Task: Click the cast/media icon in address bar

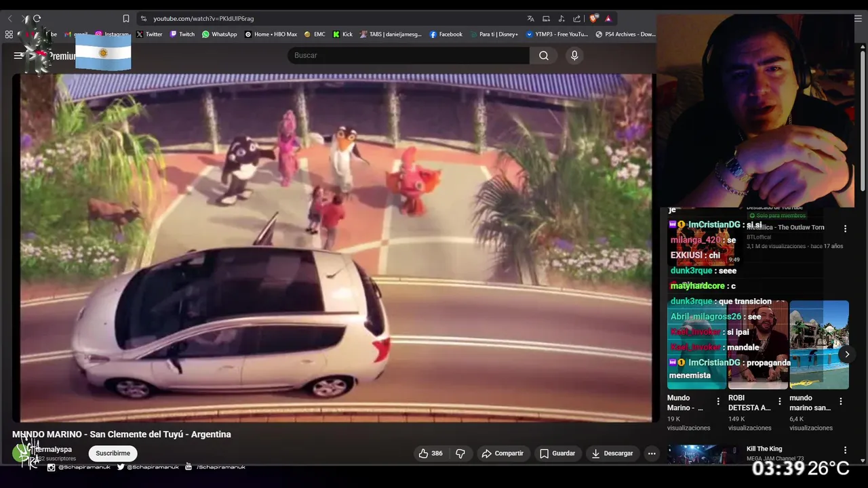Action: click(546, 18)
